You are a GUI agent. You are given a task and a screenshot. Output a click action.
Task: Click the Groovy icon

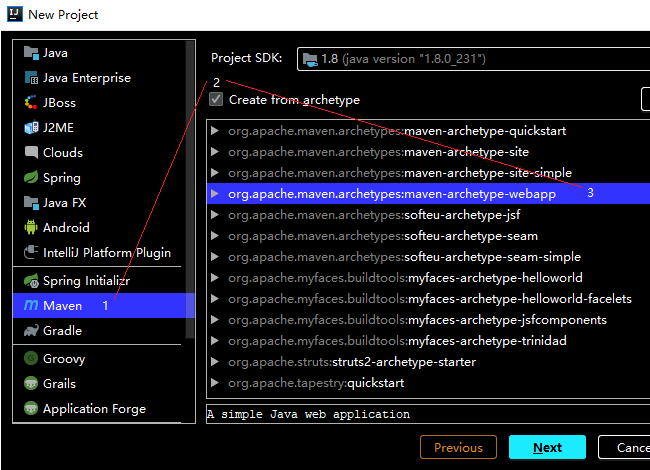point(31,358)
